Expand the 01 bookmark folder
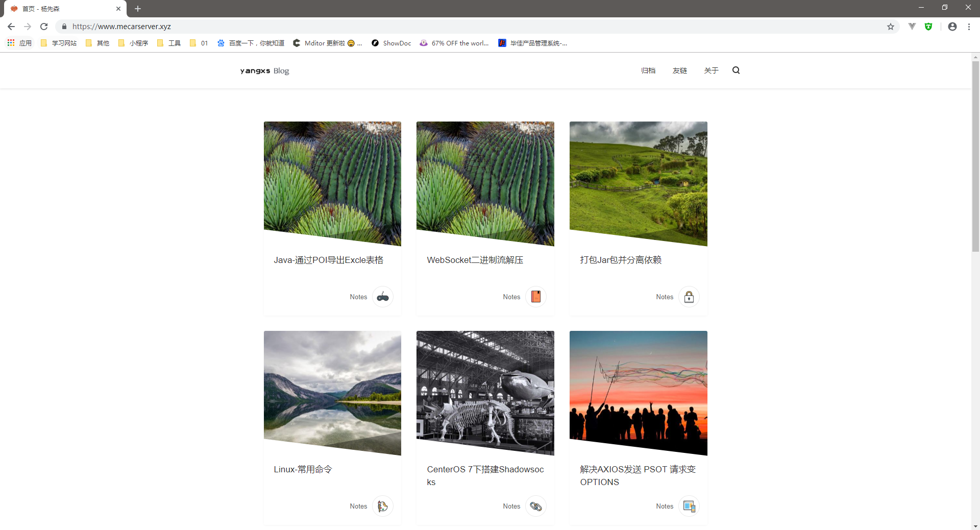 199,43
